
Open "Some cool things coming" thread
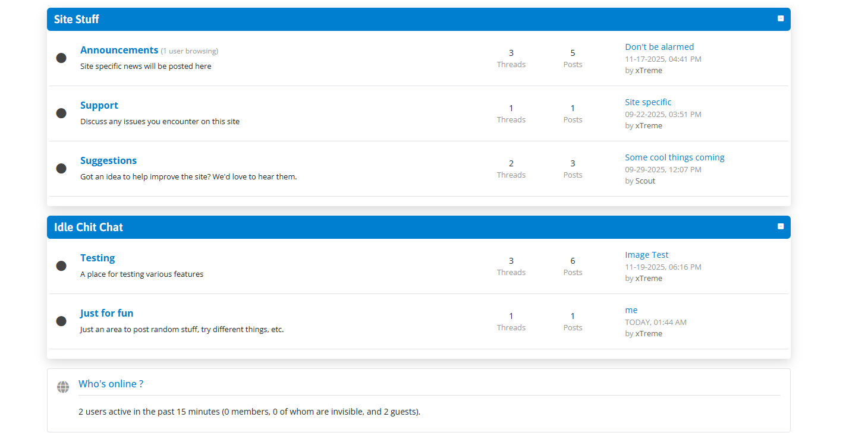pos(674,157)
